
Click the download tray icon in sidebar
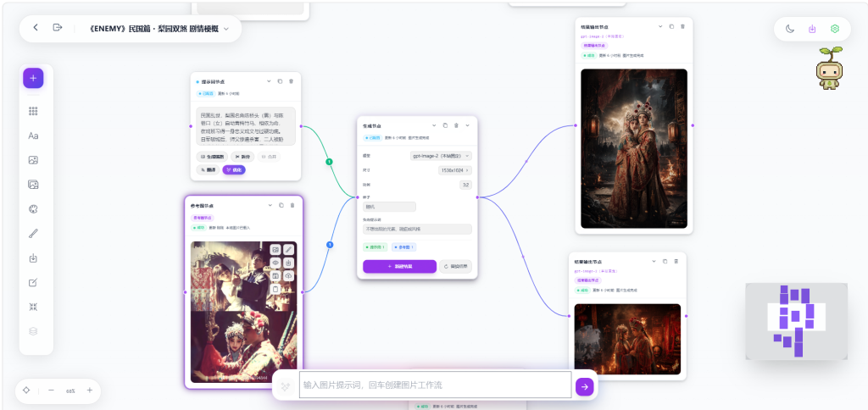33,258
